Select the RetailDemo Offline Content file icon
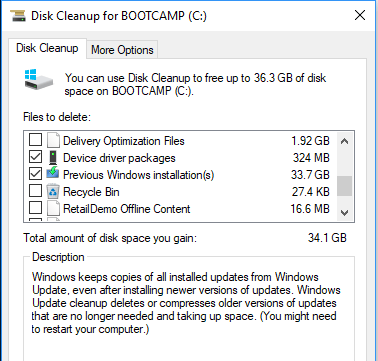Screen dimensions: 378x361 53,208
